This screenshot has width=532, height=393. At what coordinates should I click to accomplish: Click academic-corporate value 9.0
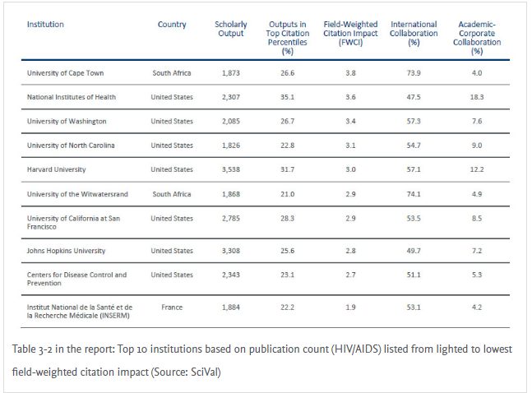[x=477, y=146]
